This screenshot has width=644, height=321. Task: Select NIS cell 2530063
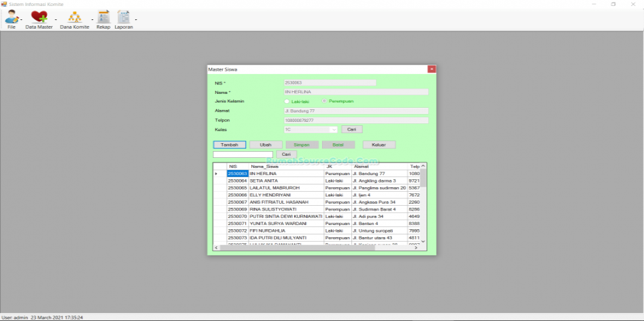pos(237,174)
